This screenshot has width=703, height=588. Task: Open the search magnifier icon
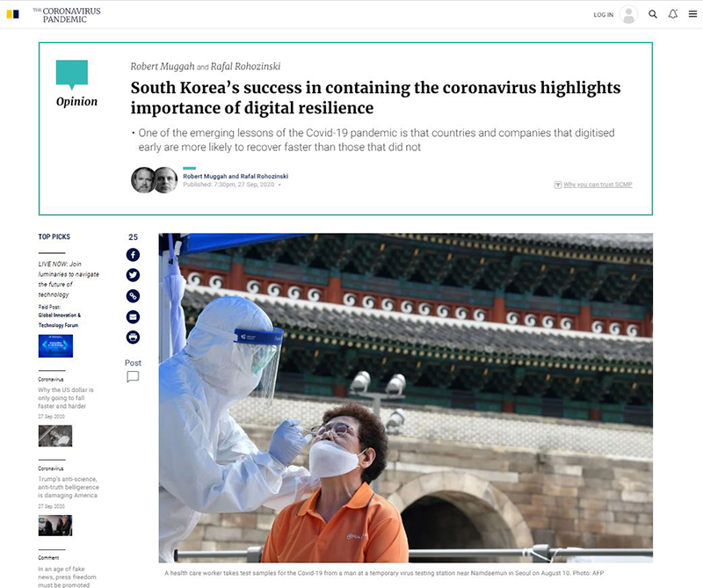coord(653,14)
